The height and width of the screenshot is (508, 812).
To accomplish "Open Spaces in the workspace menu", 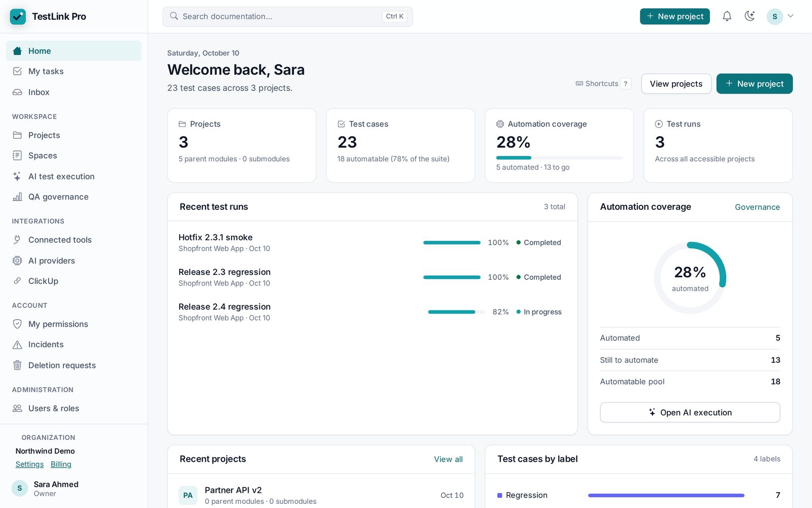I will (x=74, y=155).
